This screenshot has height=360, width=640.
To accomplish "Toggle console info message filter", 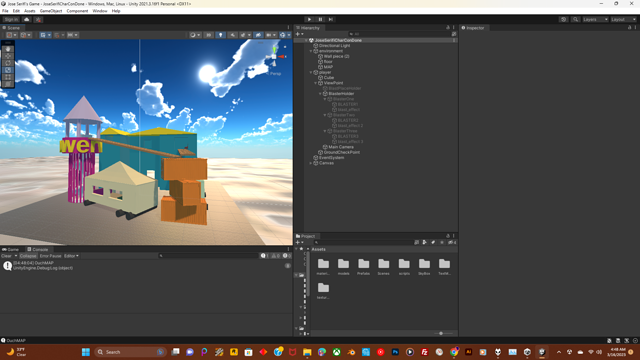I will [x=265, y=256].
